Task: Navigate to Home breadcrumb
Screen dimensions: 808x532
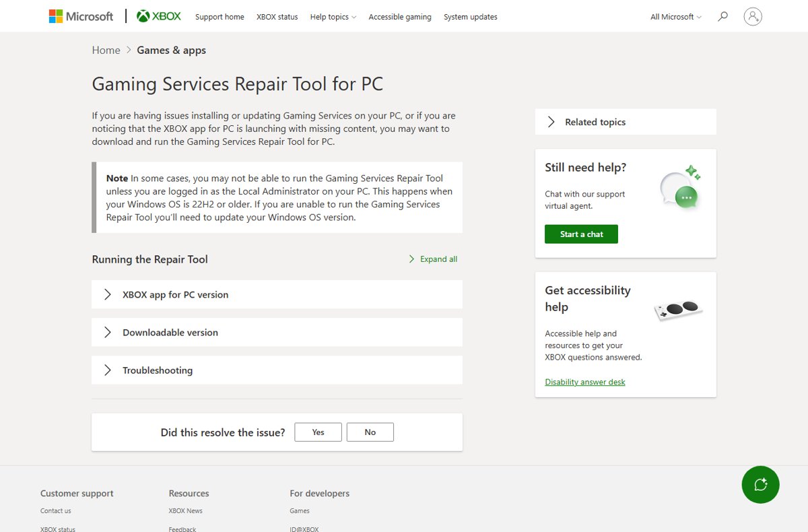Action: pyautogui.click(x=106, y=50)
